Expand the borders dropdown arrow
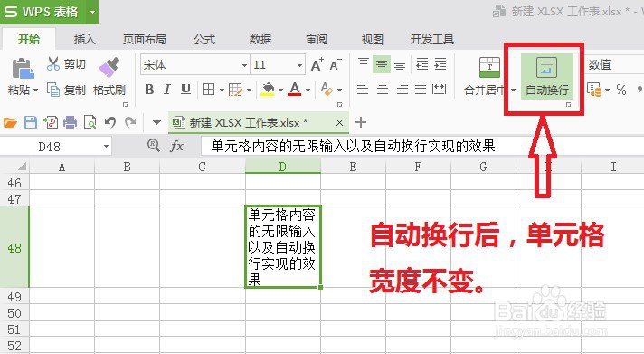 click(222, 90)
